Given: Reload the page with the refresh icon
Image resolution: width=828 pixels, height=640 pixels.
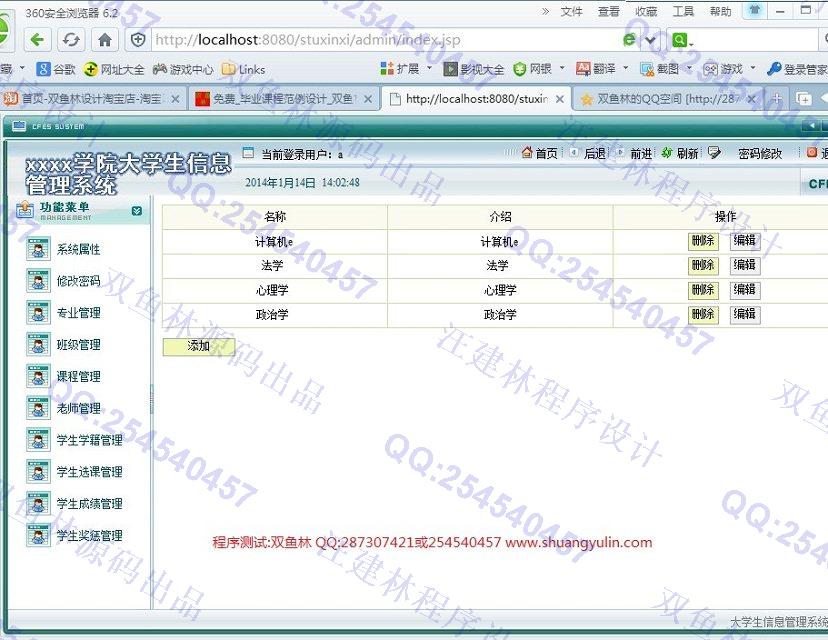Looking at the screenshot, I should click(x=71, y=40).
